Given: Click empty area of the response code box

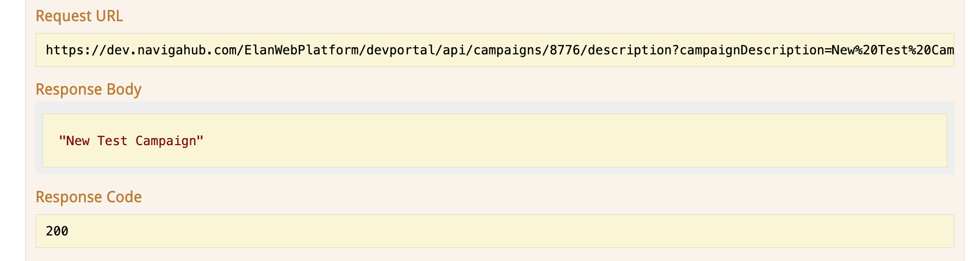Looking at the screenshot, I should pyautogui.click(x=489, y=231).
